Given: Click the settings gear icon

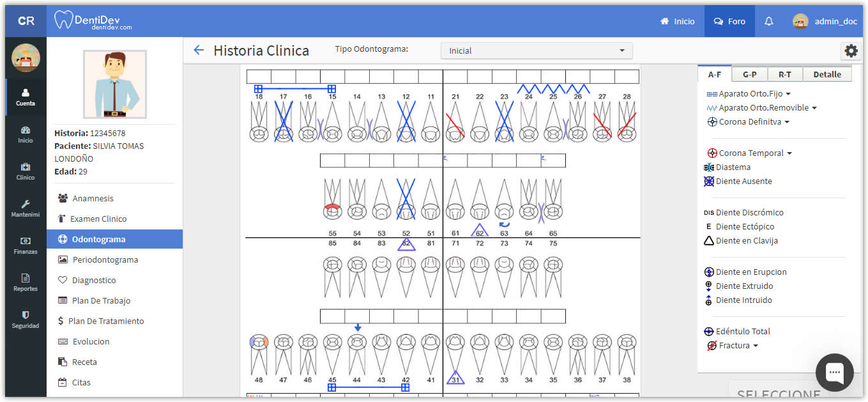Looking at the screenshot, I should point(851,51).
